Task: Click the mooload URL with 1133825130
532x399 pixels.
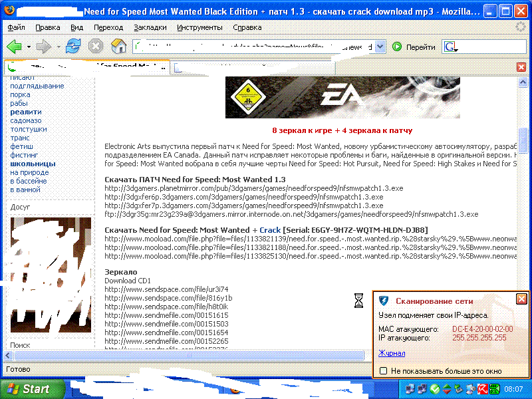Action: [311, 256]
